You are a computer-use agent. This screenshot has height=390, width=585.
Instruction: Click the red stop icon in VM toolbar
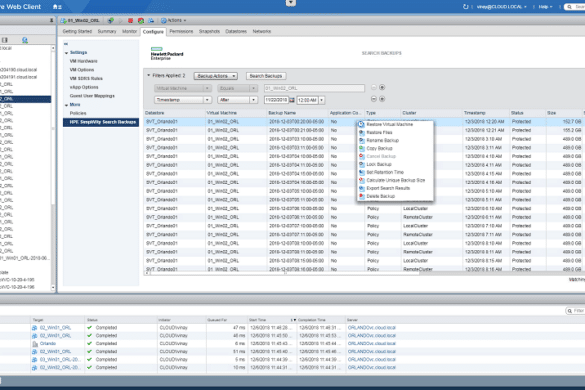(x=130, y=21)
